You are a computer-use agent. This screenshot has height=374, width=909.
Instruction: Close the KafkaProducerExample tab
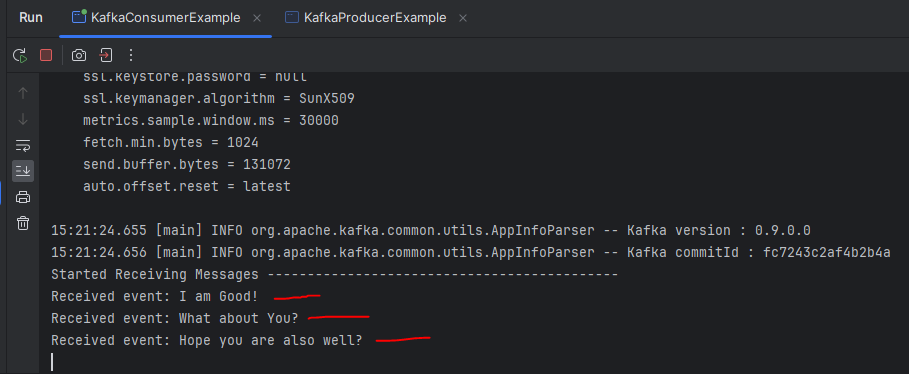(463, 18)
